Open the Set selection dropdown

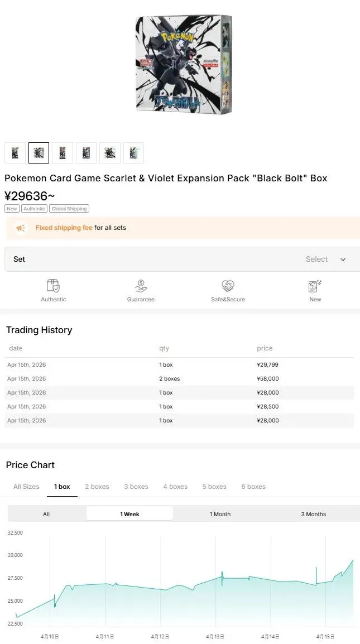[x=182, y=259]
